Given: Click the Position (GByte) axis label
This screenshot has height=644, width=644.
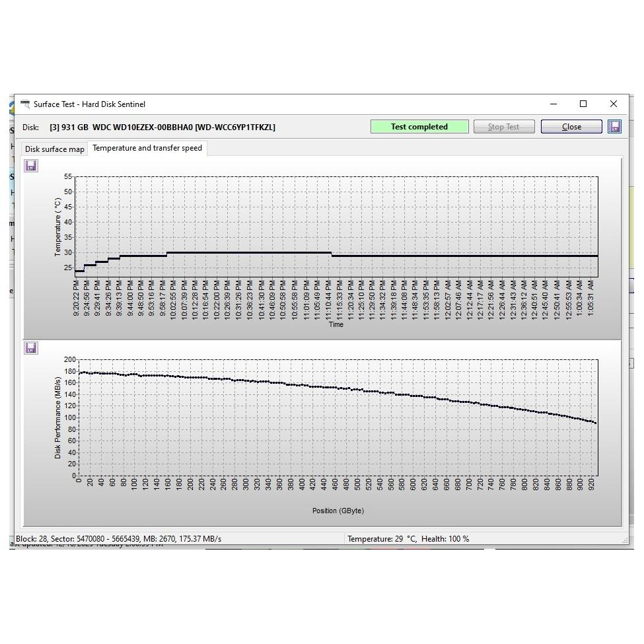Looking at the screenshot, I should point(338,511).
